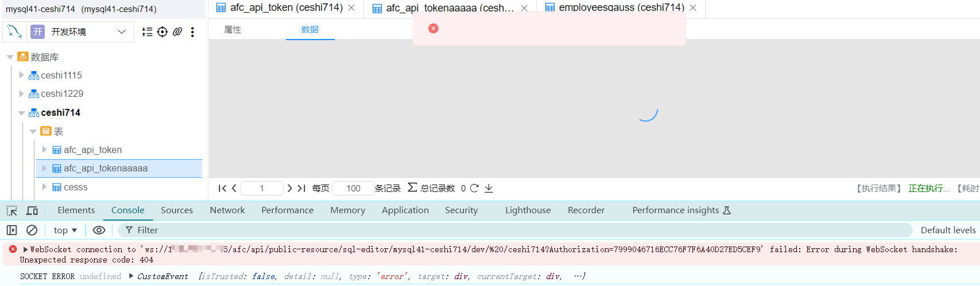Toggle the device toolbar in DevTools
Screen dimensions: 980x286
click(32, 210)
